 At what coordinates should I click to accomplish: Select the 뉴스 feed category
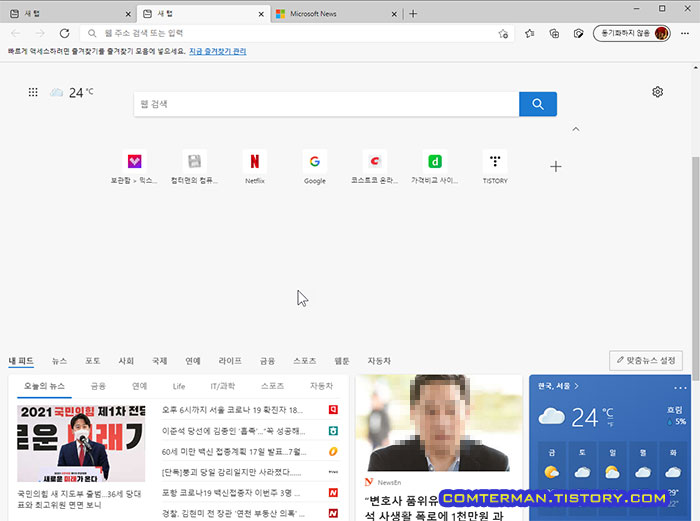tap(59, 361)
